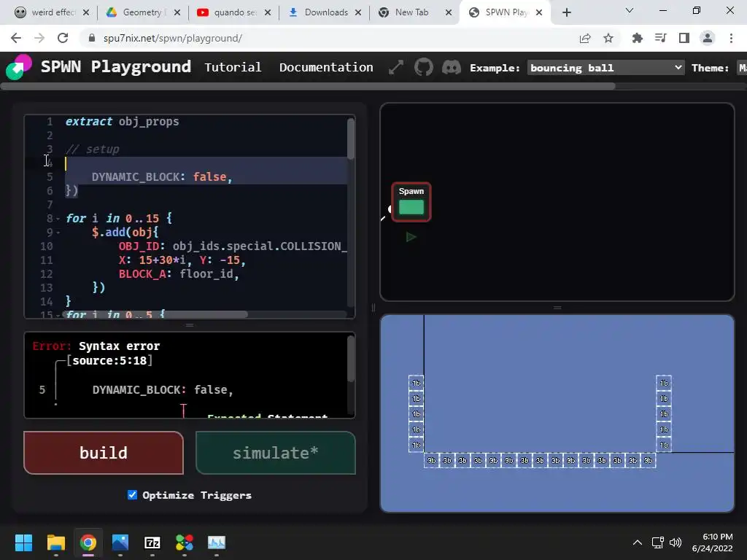747x560 pixels.
Task: Close the Downloads tab
Action: coord(358,12)
